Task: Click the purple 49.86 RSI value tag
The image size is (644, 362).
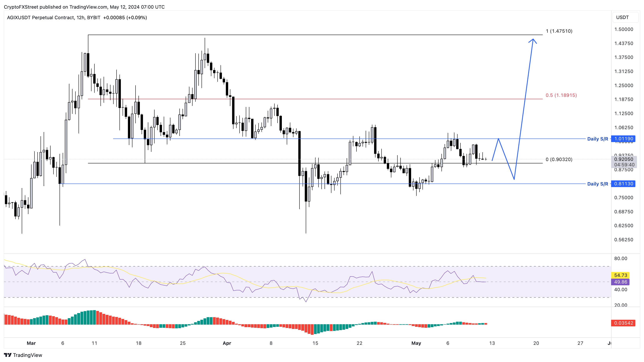Action: click(620, 282)
